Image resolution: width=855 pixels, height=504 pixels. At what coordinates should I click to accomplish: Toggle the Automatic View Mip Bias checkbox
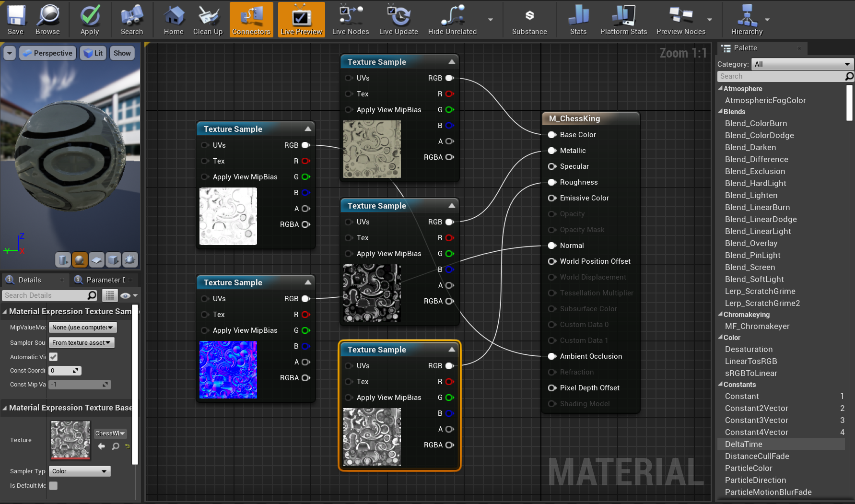tap(53, 357)
